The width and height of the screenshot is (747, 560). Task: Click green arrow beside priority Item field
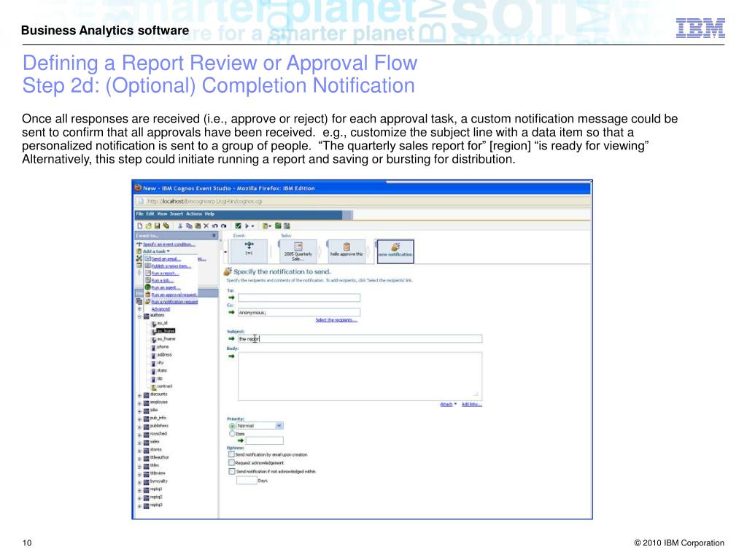click(x=241, y=440)
